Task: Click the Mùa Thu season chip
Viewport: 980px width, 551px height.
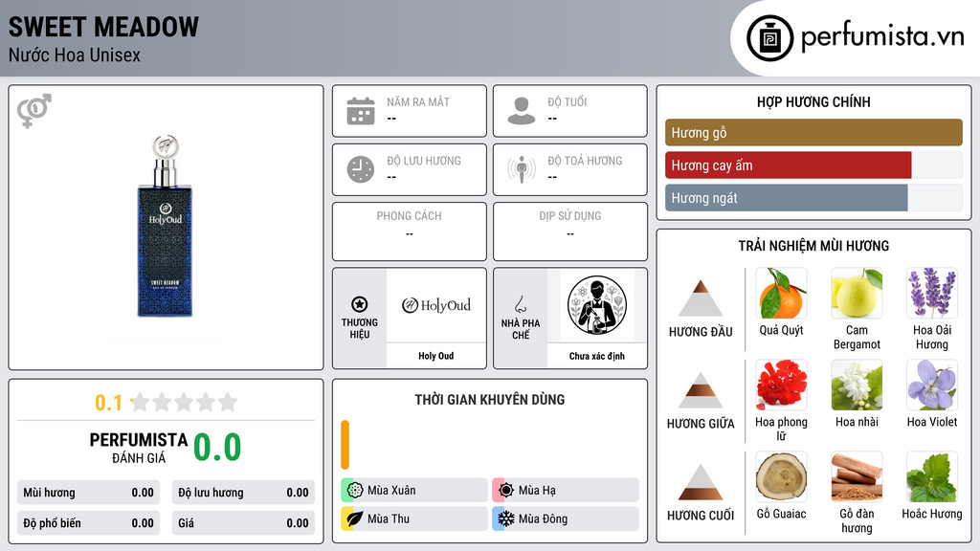Action: pyautogui.click(x=414, y=518)
